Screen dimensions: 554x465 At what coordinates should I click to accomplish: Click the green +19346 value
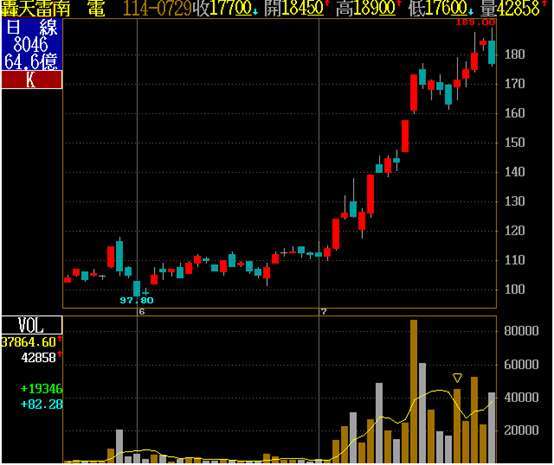42,389
